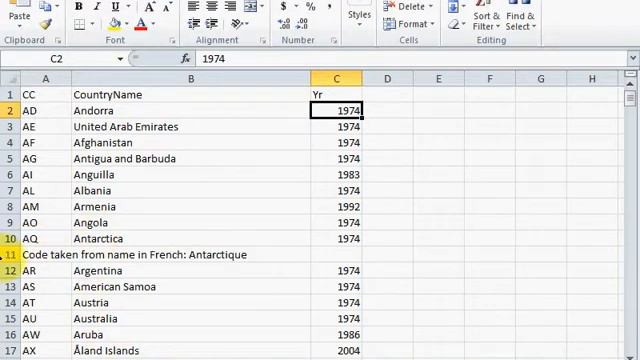This screenshot has width=640, height=360.
Task: Click the formula bar showing 1974
Action: tap(411, 59)
